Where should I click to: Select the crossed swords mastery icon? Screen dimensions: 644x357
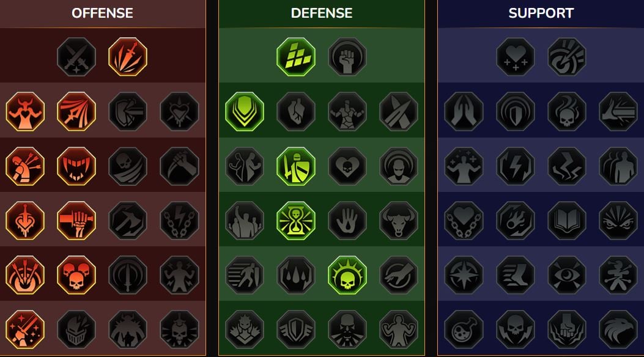(x=76, y=57)
